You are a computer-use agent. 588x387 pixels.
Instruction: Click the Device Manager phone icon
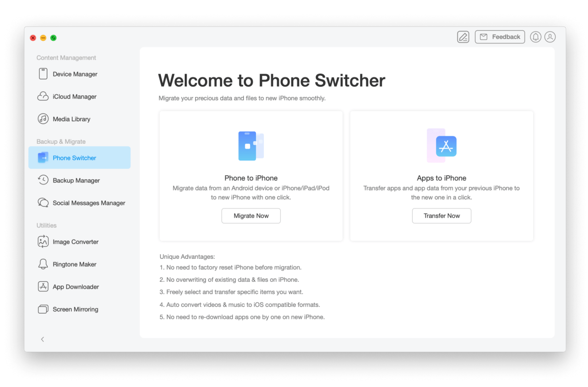pos(43,74)
